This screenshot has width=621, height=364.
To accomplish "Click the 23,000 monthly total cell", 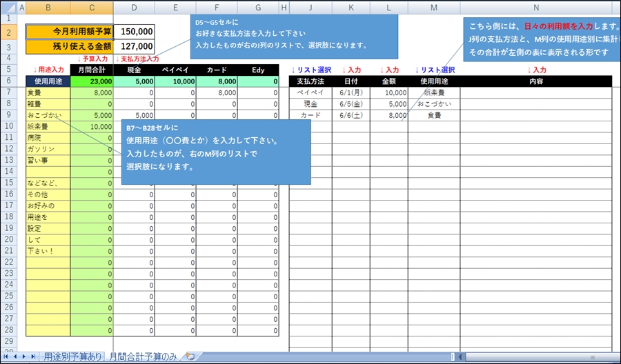I will coord(92,81).
